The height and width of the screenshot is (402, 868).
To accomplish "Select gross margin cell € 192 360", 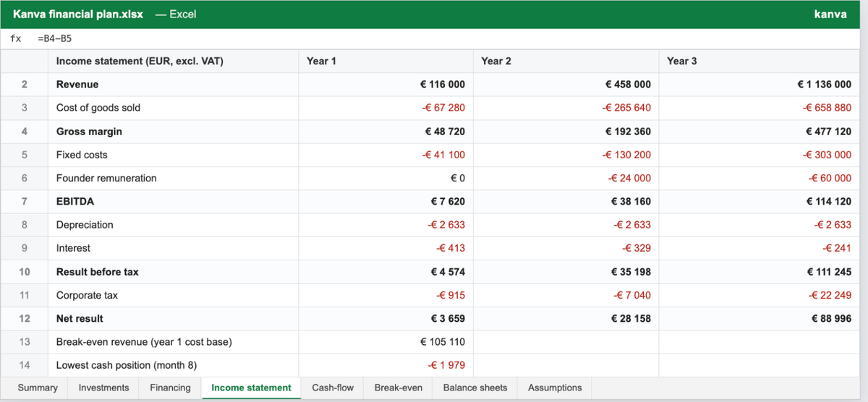I will click(x=565, y=132).
